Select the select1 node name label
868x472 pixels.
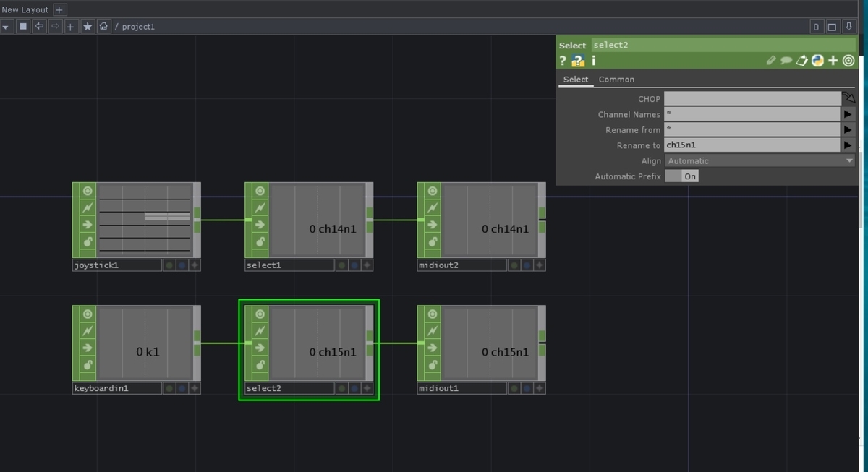(x=289, y=265)
